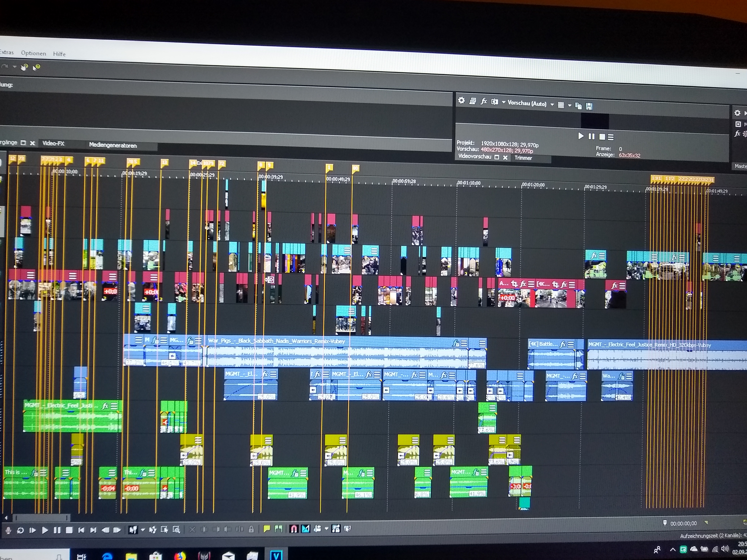Save snapshot to file in preview
The width and height of the screenshot is (747, 560).
(589, 107)
